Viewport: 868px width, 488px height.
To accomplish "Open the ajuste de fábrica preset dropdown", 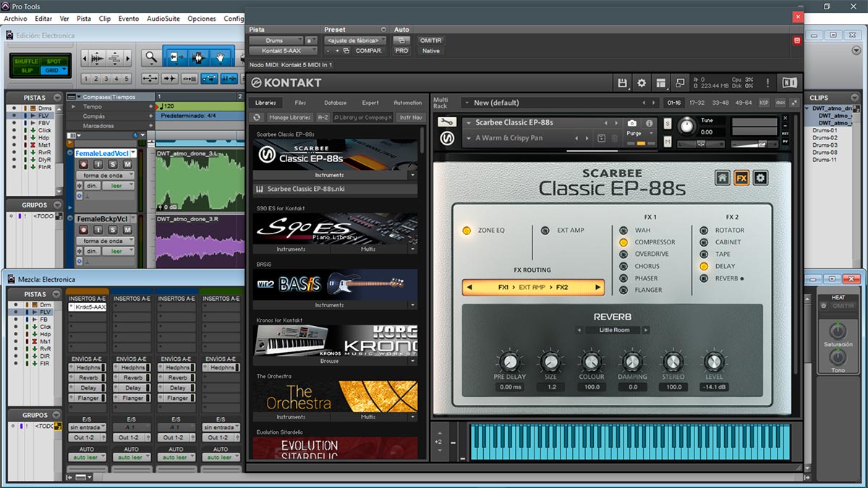I will click(354, 40).
